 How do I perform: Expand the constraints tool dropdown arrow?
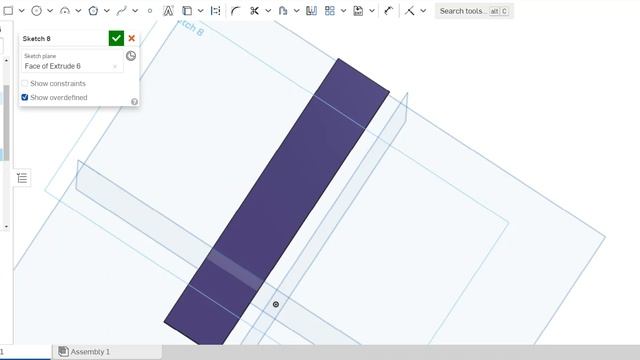[x=423, y=11]
